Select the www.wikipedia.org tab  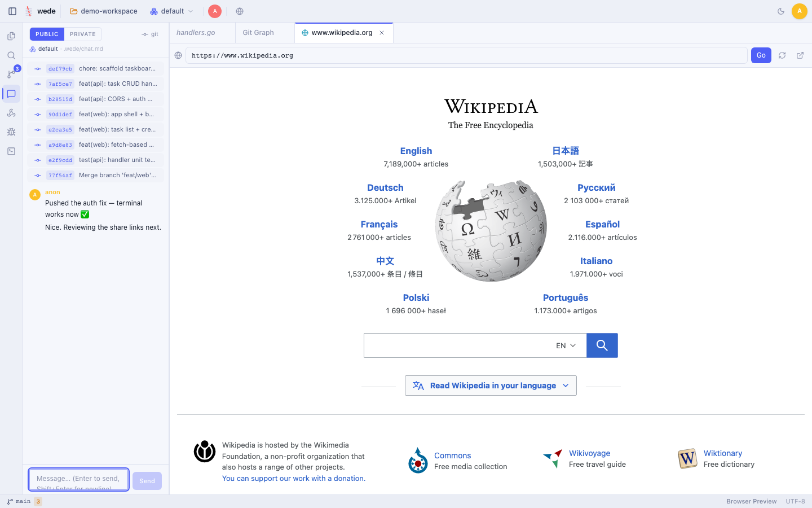[x=342, y=33]
